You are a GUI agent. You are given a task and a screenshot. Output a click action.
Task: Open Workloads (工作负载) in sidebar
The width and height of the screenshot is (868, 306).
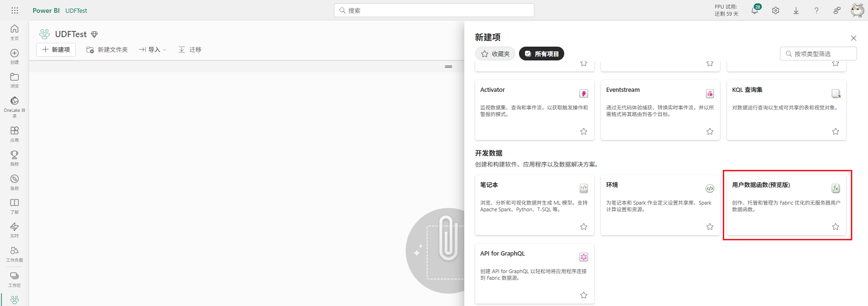coord(15,254)
